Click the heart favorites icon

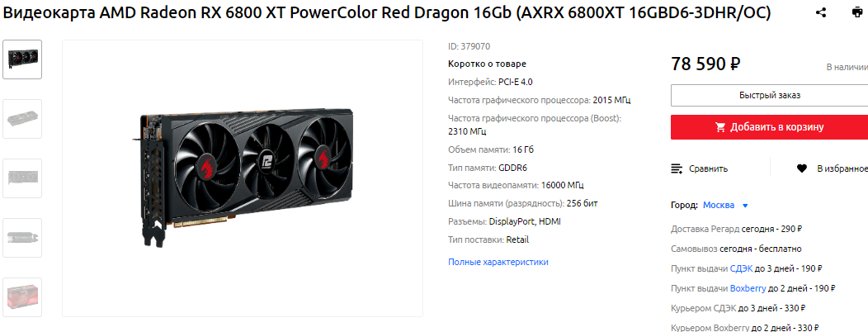[801, 168]
